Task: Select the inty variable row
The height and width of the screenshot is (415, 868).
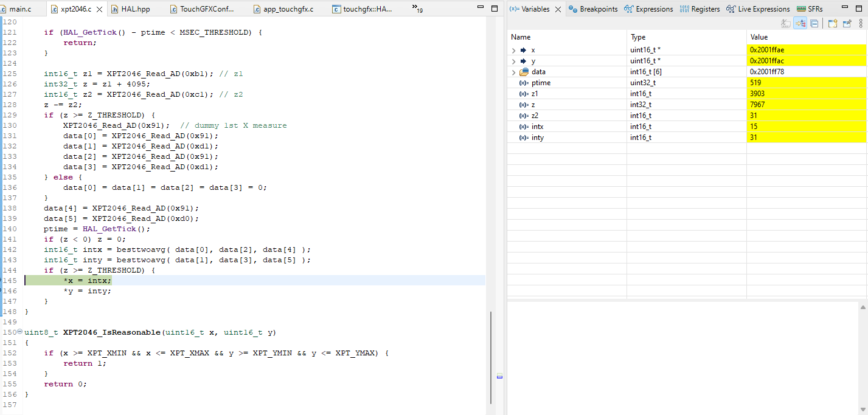Action: [687, 138]
